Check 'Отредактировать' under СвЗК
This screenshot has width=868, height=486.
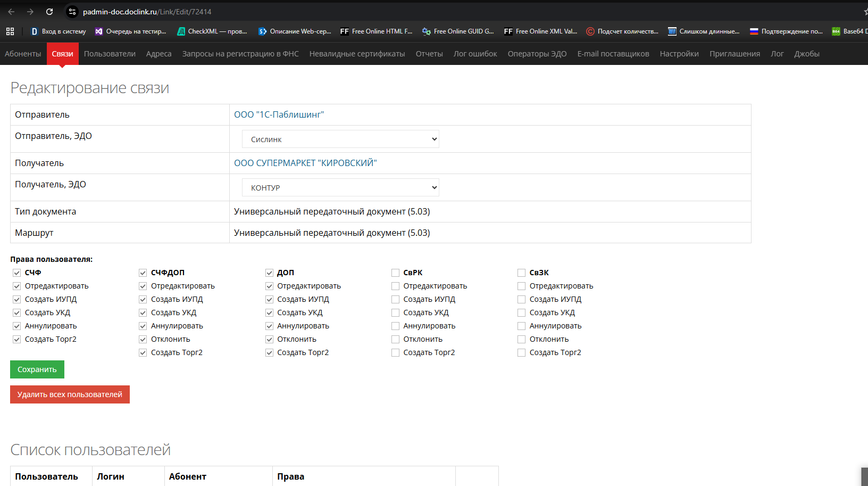521,286
